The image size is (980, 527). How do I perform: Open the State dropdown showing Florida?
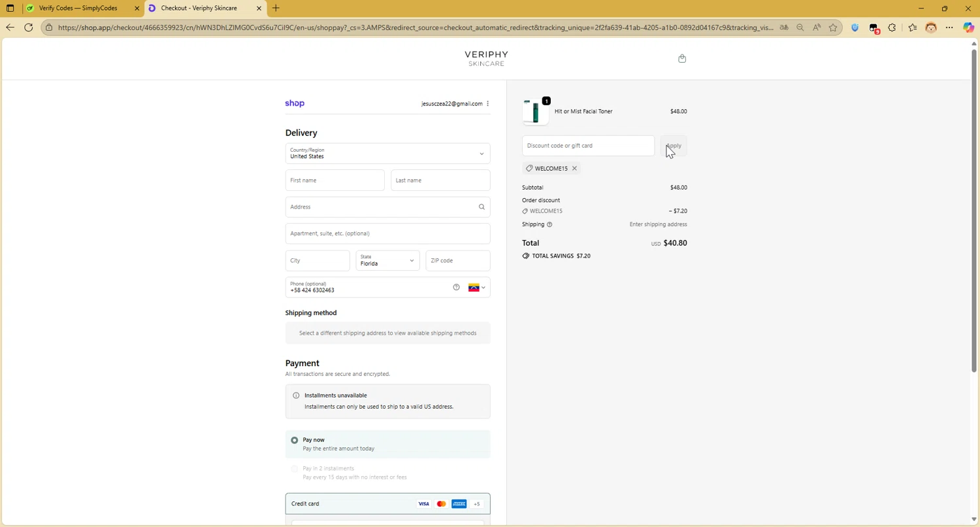pyautogui.click(x=387, y=260)
